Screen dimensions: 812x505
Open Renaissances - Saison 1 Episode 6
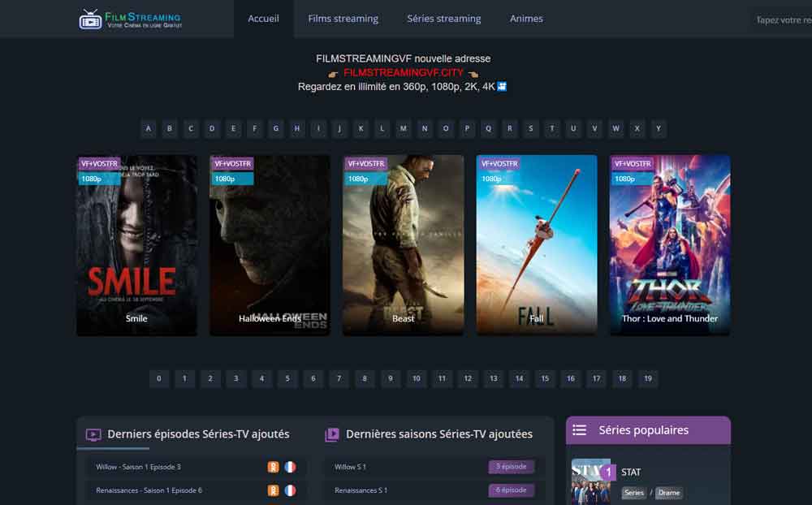[149, 490]
